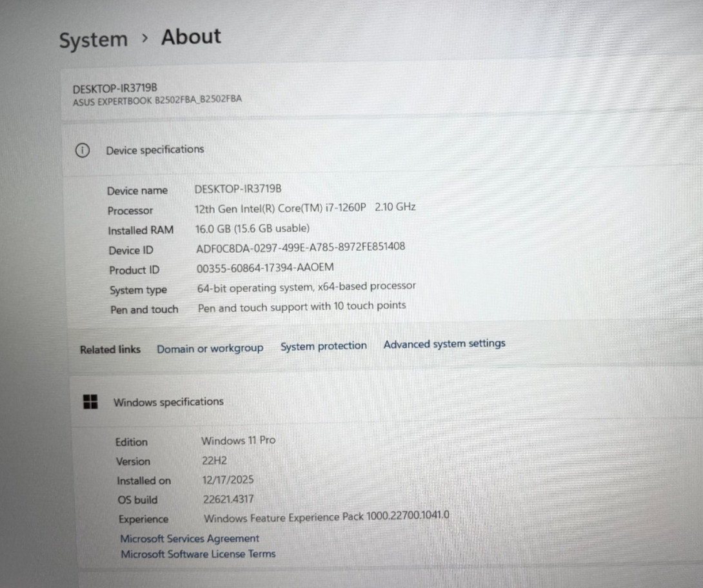The height and width of the screenshot is (588, 703).
Task: Open Advanced system settings link
Action: pyautogui.click(x=444, y=344)
